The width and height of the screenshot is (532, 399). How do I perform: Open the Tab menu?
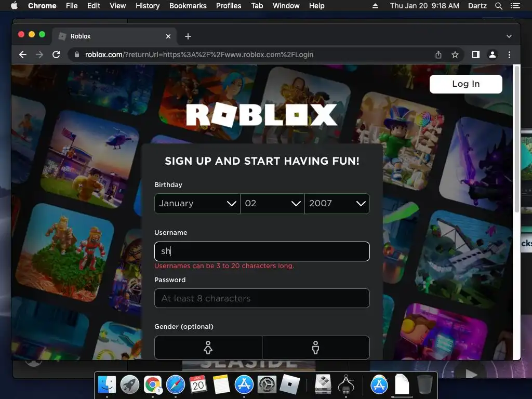(257, 6)
